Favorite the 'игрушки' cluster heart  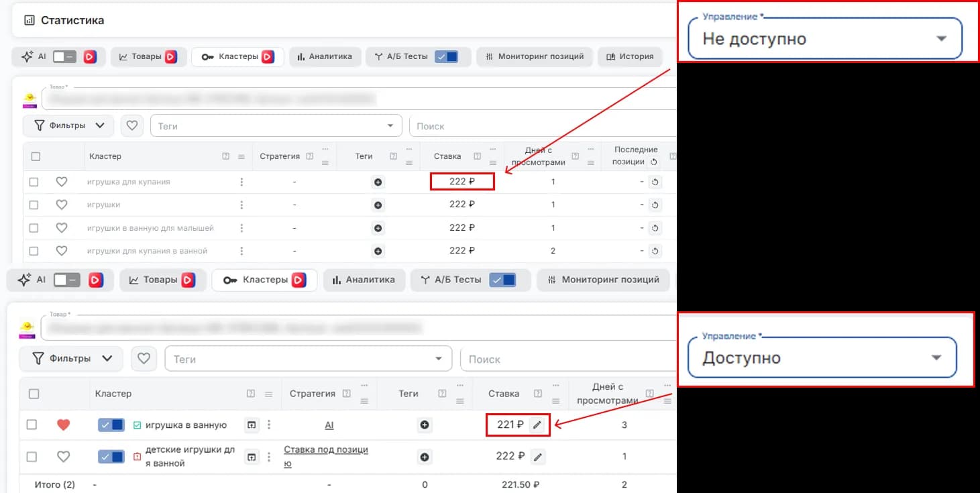[x=62, y=205]
